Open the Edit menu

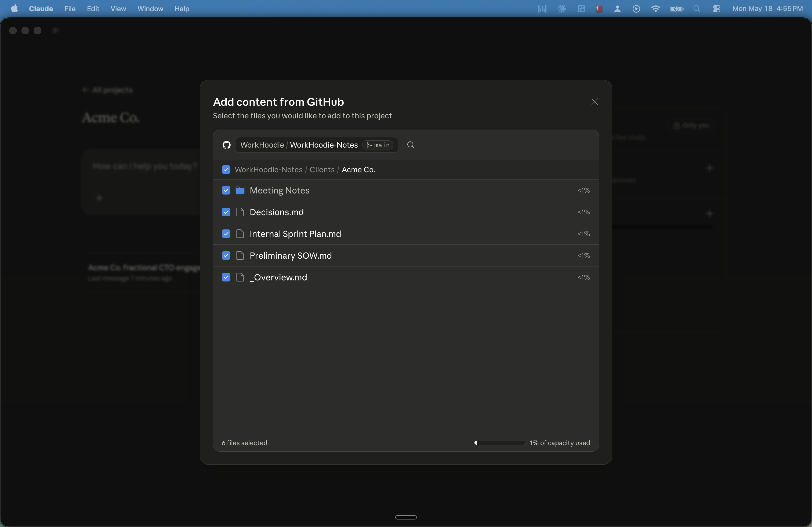(x=93, y=9)
